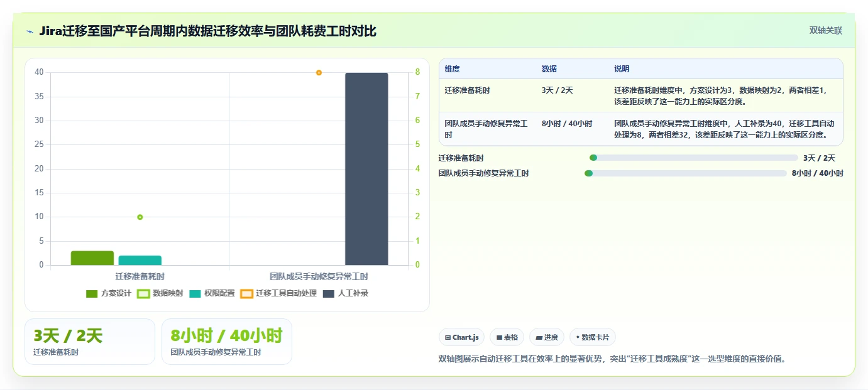
Task: Click the orange data point at 8
Action: coord(319,73)
